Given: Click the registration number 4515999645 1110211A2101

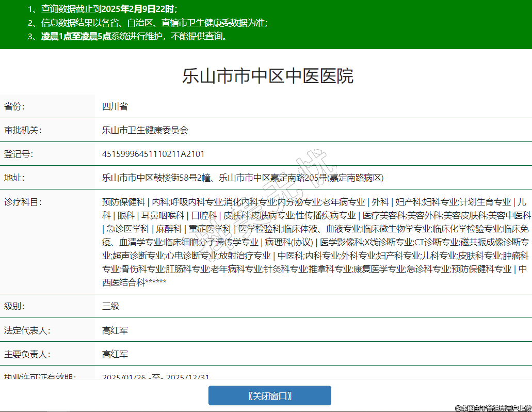Looking at the screenshot, I should 153,154.
